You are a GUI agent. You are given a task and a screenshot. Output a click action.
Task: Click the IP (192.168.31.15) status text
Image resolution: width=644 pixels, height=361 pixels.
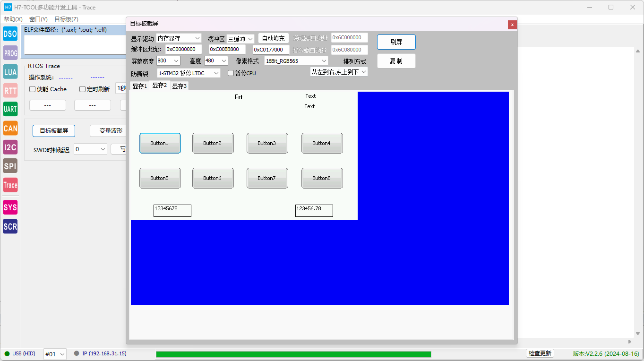pyautogui.click(x=104, y=353)
